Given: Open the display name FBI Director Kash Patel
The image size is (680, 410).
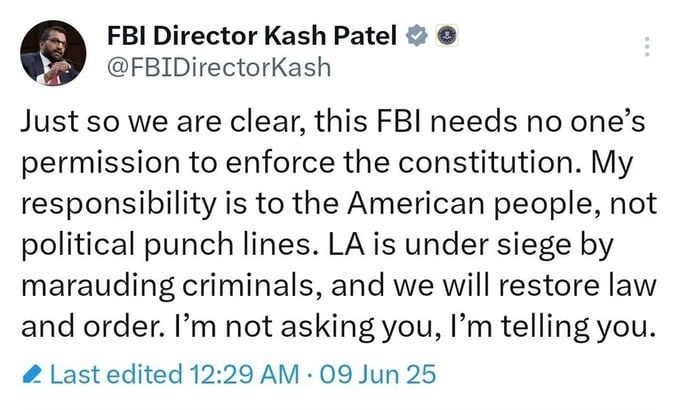Looking at the screenshot, I should [252, 36].
